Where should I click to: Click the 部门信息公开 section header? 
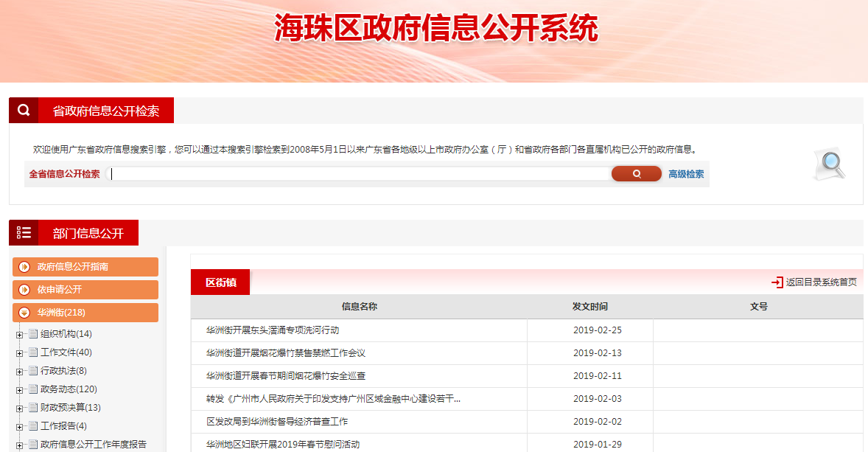click(x=88, y=233)
